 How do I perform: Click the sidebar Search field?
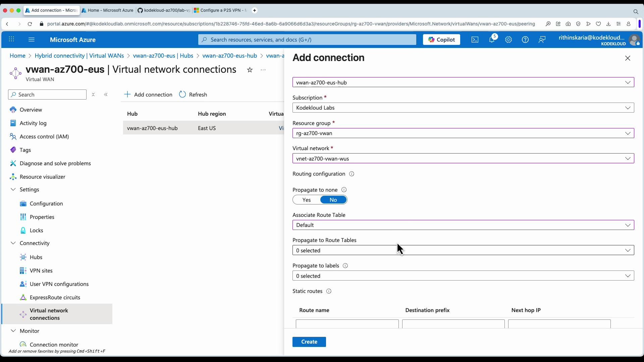47,95
